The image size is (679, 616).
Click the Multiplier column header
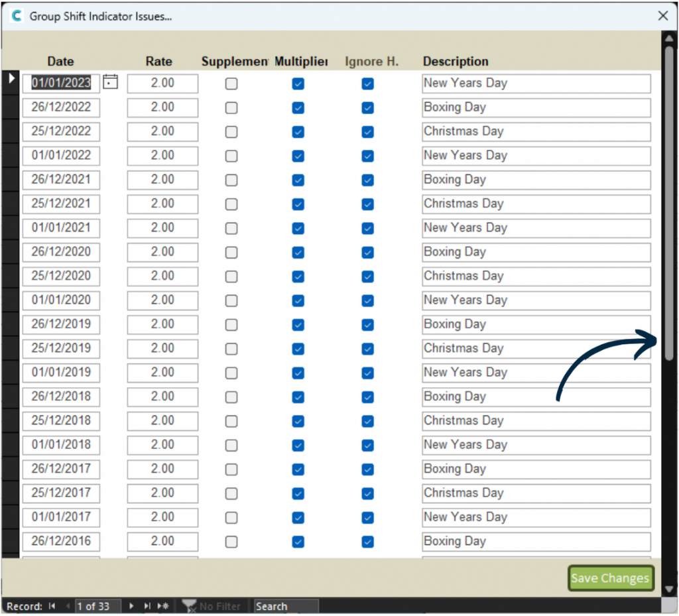click(x=301, y=62)
